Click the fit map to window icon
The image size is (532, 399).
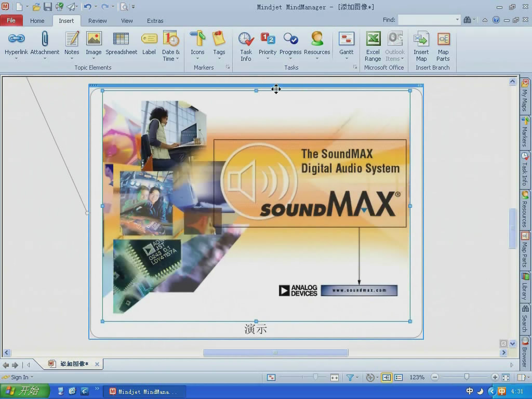click(506, 377)
